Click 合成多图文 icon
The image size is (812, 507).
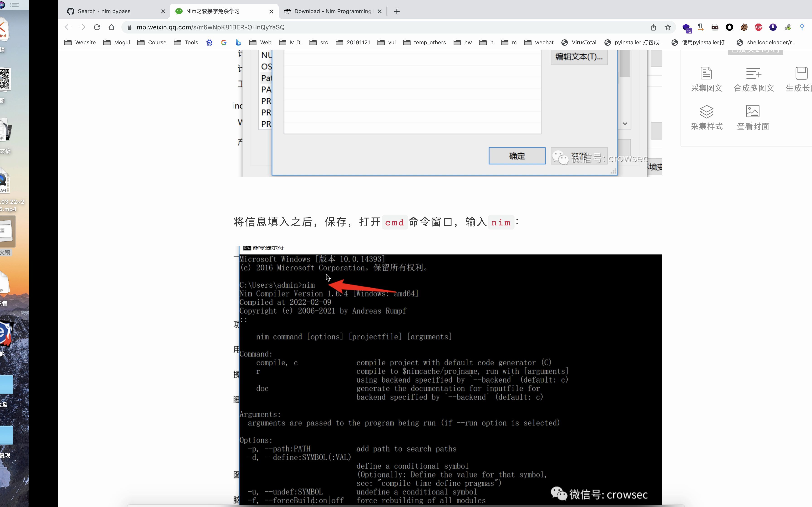point(754,73)
